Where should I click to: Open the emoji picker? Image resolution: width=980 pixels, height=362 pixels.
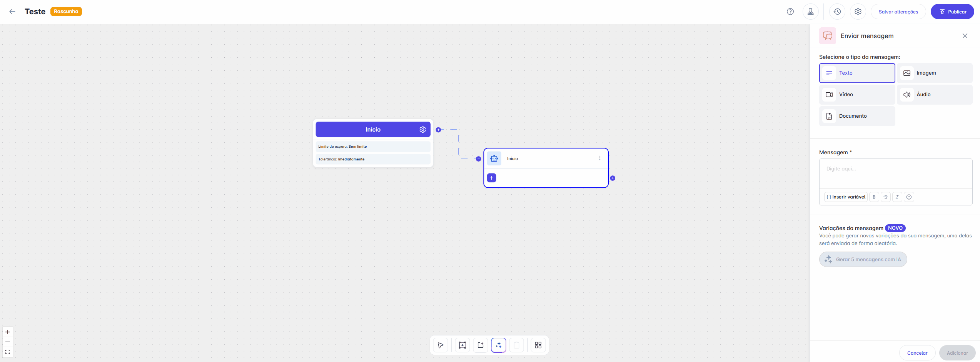tap(909, 197)
